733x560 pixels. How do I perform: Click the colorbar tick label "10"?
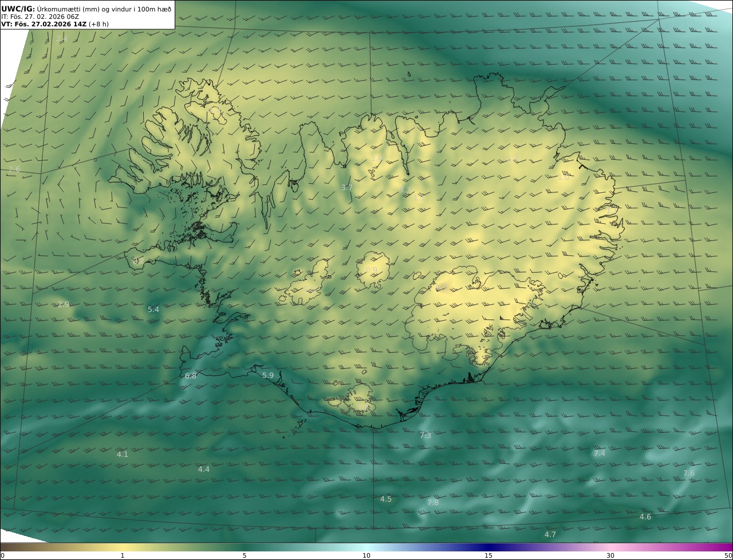pyautogui.click(x=366, y=555)
